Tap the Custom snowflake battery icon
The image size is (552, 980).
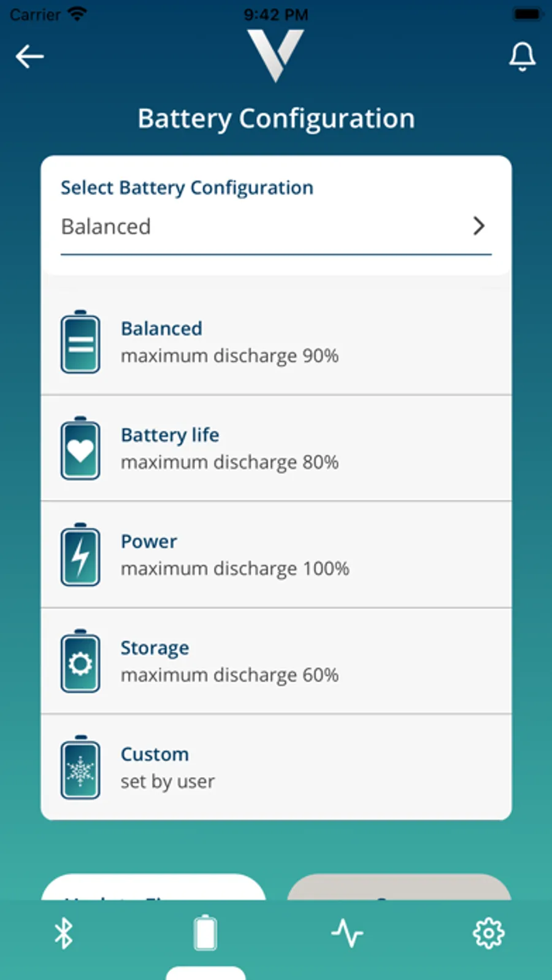[80, 767]
